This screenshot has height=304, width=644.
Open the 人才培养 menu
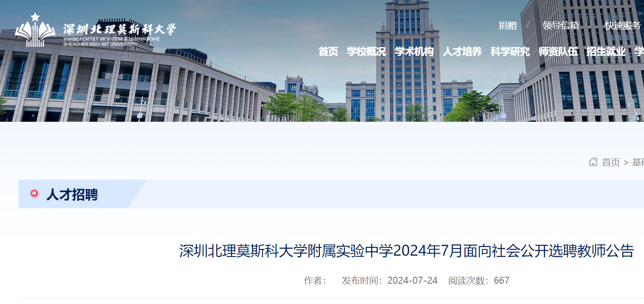tap(462, 51)
